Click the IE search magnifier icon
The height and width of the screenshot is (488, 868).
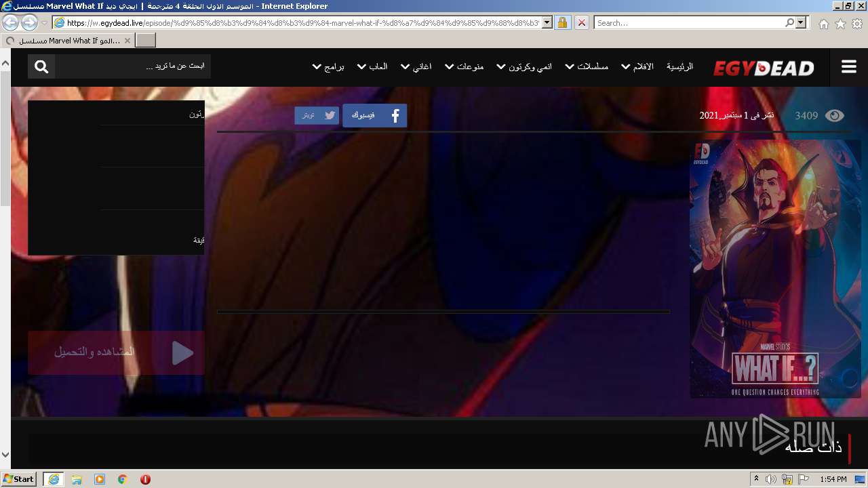tap(789, 22)
